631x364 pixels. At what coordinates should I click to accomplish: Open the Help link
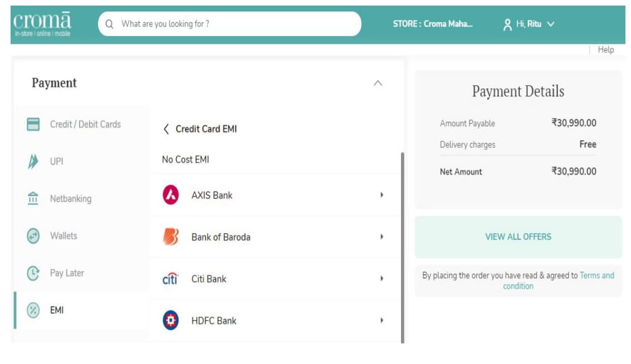(x=605, y=50)
